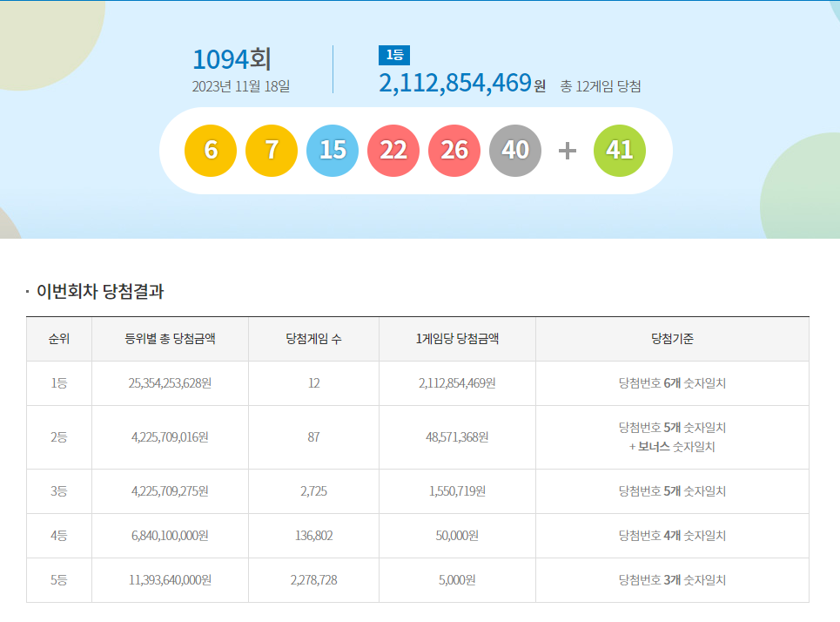Viewport: 840px width, 622px height.
Task: Click the 2,112,854,469원 table cell for 1등
Action: [457, 383]
